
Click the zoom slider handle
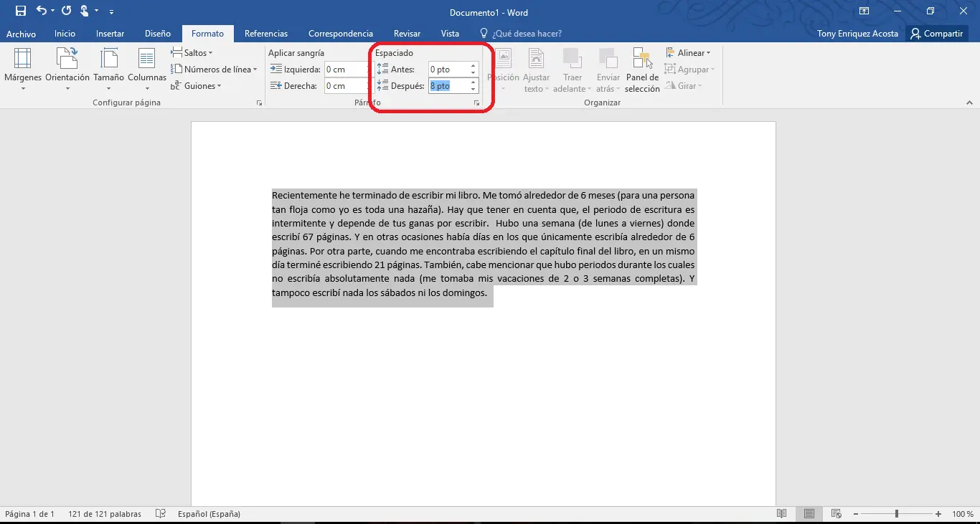pyautogui.click(x=897, y=514)
